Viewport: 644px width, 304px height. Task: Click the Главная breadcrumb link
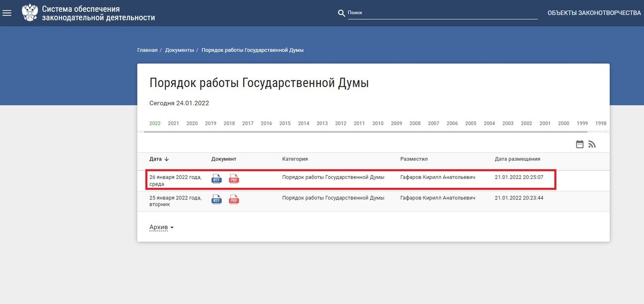click(148, 50)
